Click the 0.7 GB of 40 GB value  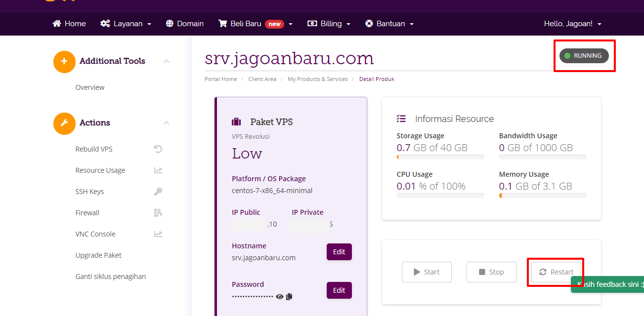tap(432, 148)
